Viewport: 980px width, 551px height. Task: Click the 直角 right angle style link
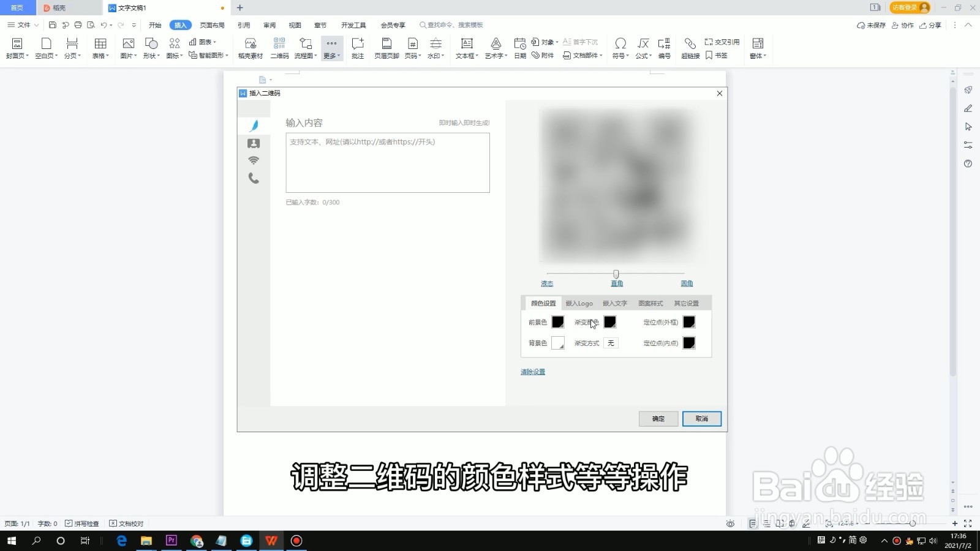click(617, 283)
